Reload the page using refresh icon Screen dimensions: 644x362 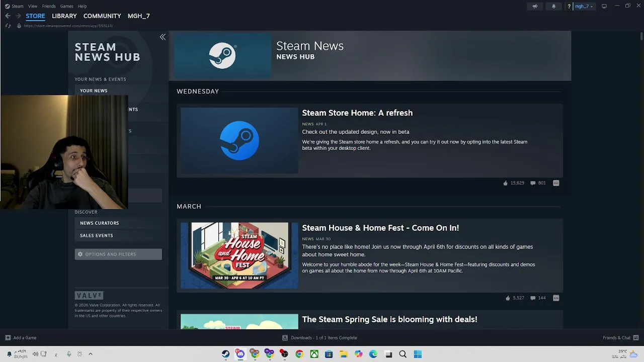[8, 26]
